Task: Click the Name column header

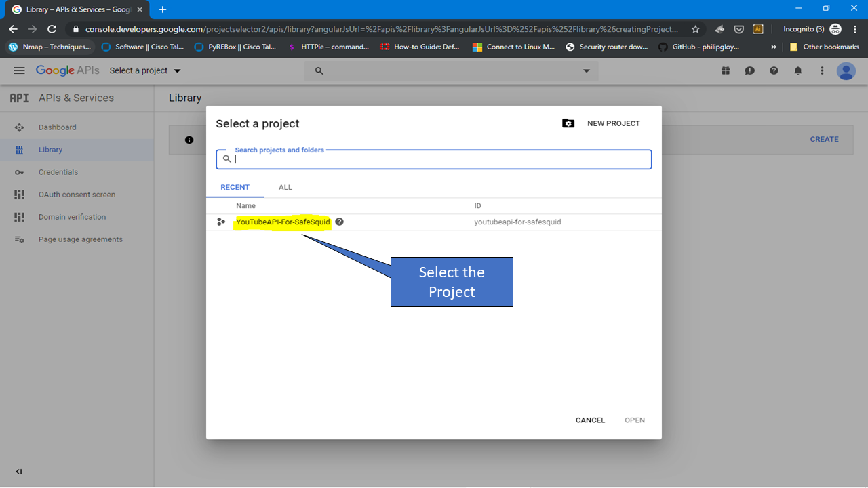Action: coord(245,205)
